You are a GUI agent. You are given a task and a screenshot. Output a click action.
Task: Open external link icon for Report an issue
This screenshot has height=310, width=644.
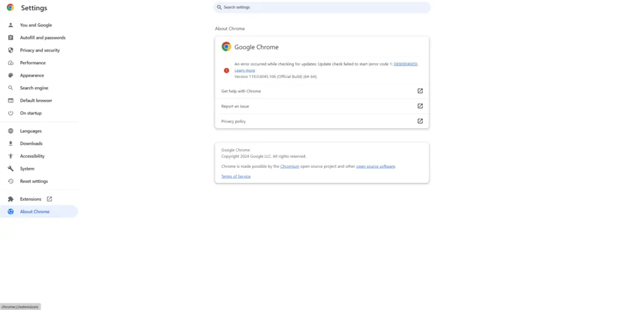click(420, 106)
